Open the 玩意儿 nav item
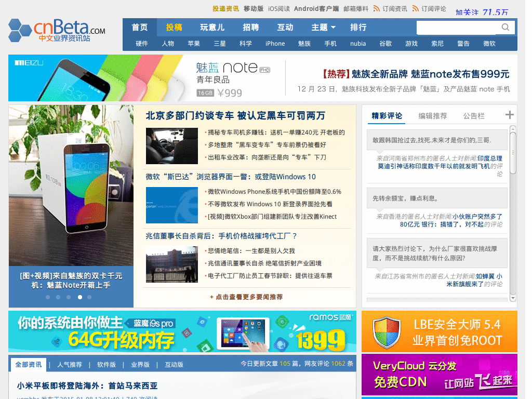This screenshot has height=399, width=532. [212, 27]
